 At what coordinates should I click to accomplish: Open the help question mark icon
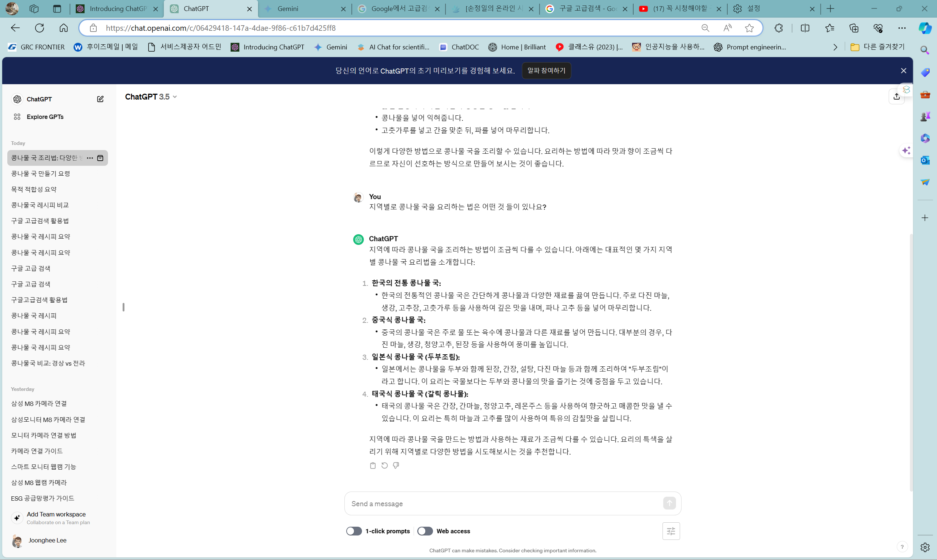(902, 546)
